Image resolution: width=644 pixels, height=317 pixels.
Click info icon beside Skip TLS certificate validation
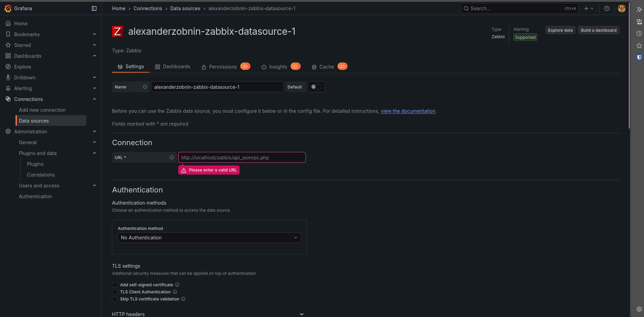(183, 299)
